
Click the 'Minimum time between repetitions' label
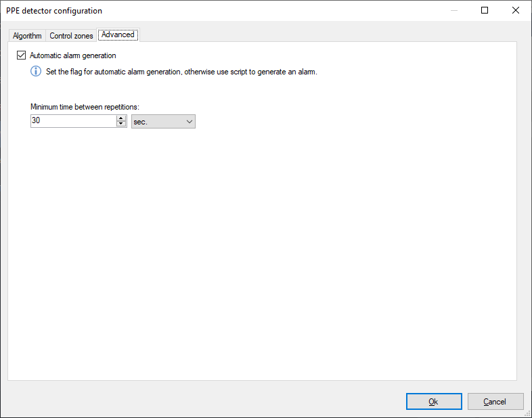click(x=85, y=107)
